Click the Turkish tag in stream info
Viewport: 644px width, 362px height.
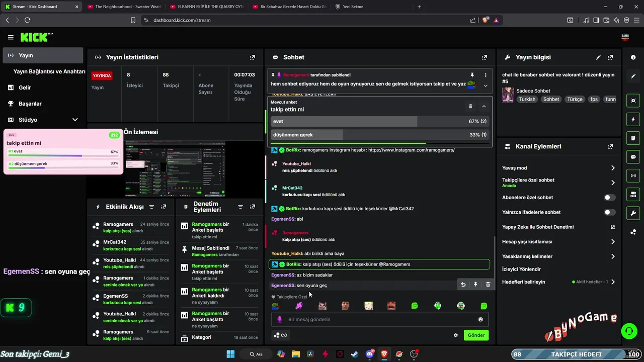coord(527,99)
